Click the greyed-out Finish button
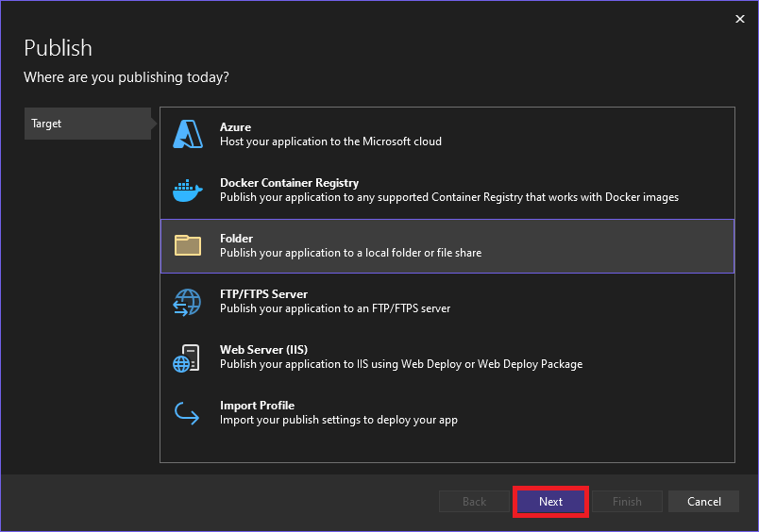The height and width of the screenshot is (532, 759). pyautogui.click(x=627, y=502)
